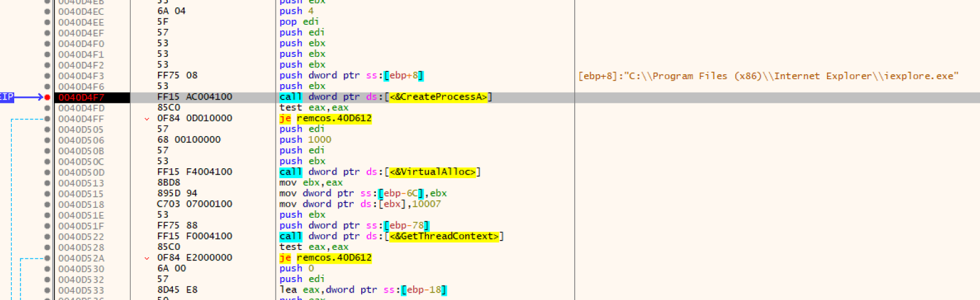Viewport: 980px width, 300px height.
Task: Click address 0040D52A
Action: 81,258
